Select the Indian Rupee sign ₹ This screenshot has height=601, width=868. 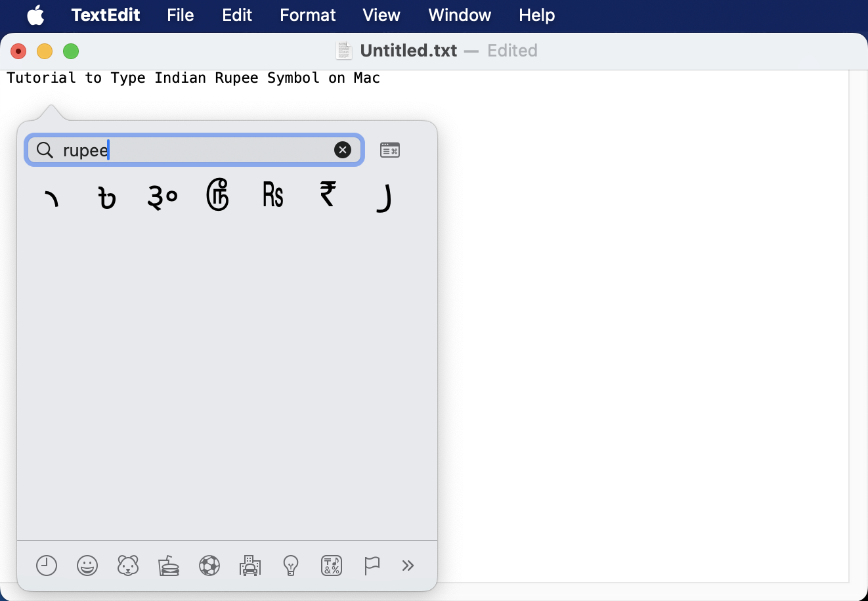328,194
